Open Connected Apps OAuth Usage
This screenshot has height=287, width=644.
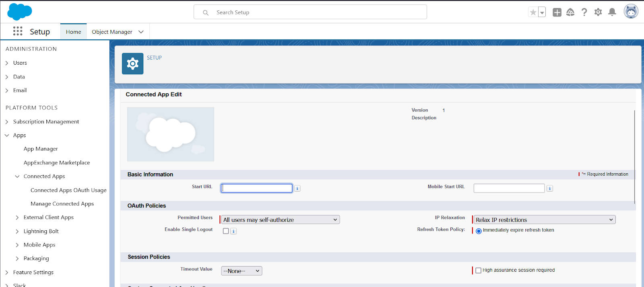[x=68, y=190]
